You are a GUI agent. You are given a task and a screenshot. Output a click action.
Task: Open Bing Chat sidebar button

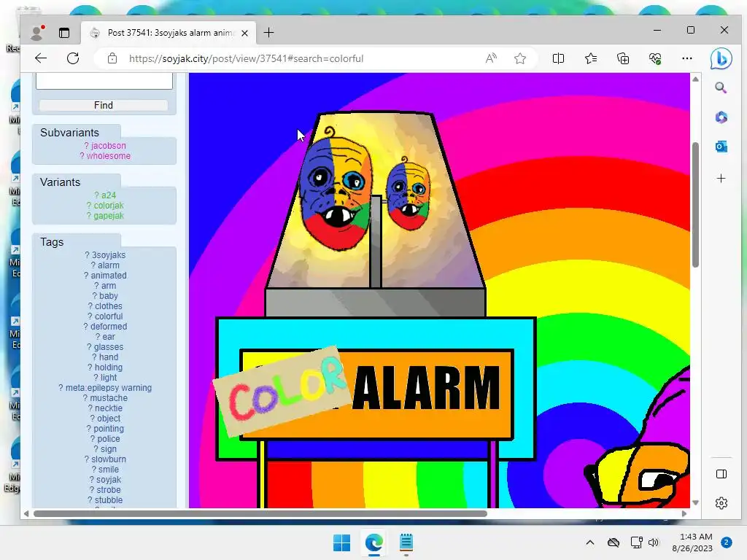pyautogui.click(x=721, y=58)
